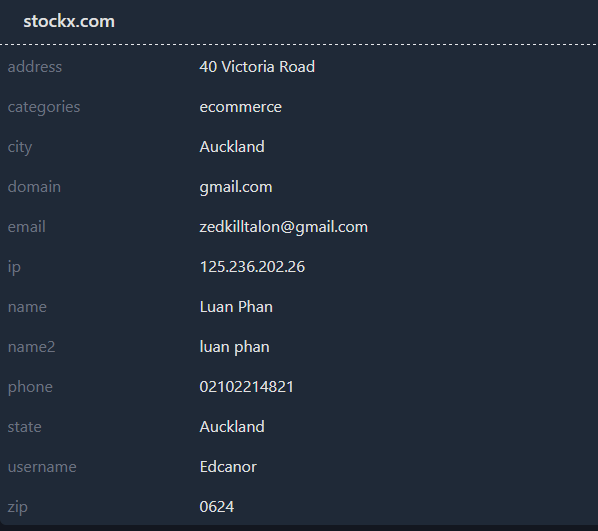The height and width of the screenshot is (531, 598).
Task: Click the state row's Auckland value
Action: (232, 427)
